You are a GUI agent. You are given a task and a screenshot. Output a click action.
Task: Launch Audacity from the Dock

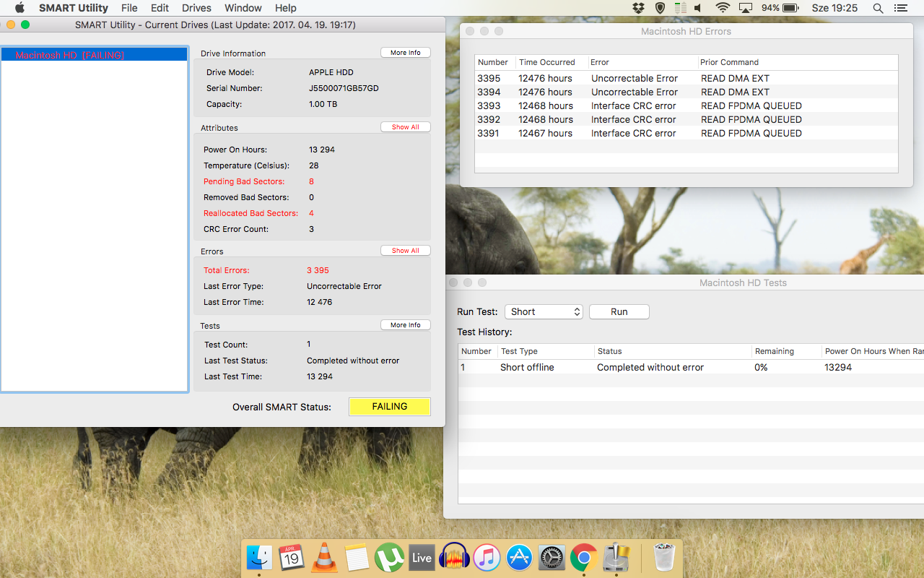[x=454, y=557]
